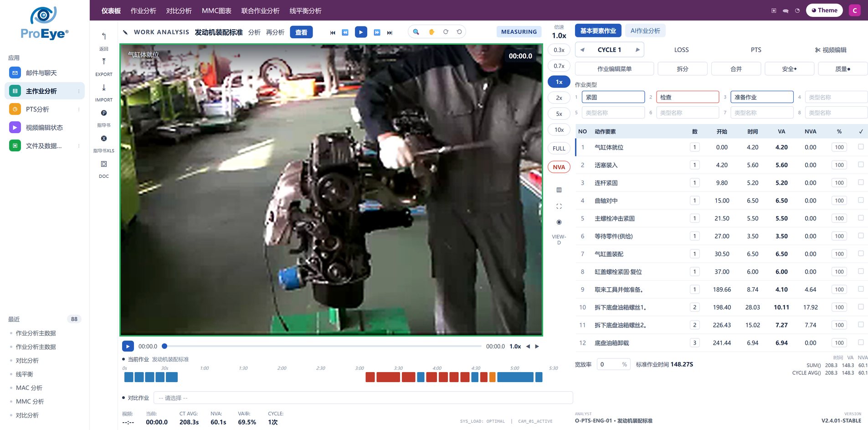
Task: Click the rotate clockwise icon
Action: pyautogui.click(x=446, y=32)
